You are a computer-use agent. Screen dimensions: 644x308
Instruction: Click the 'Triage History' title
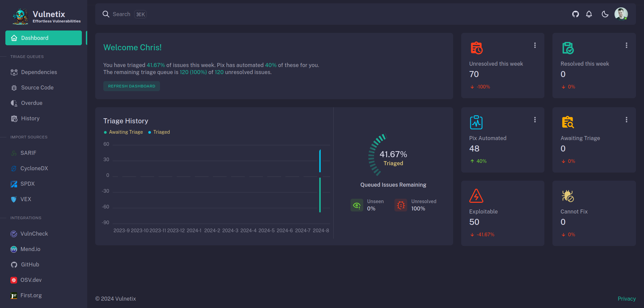(x=126, y=121)
